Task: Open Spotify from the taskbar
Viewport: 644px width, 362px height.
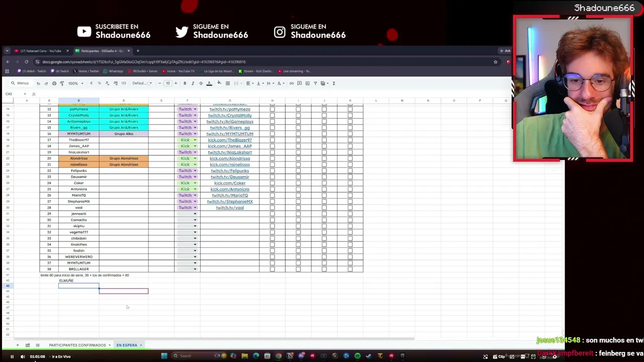Action: [357, 356]
